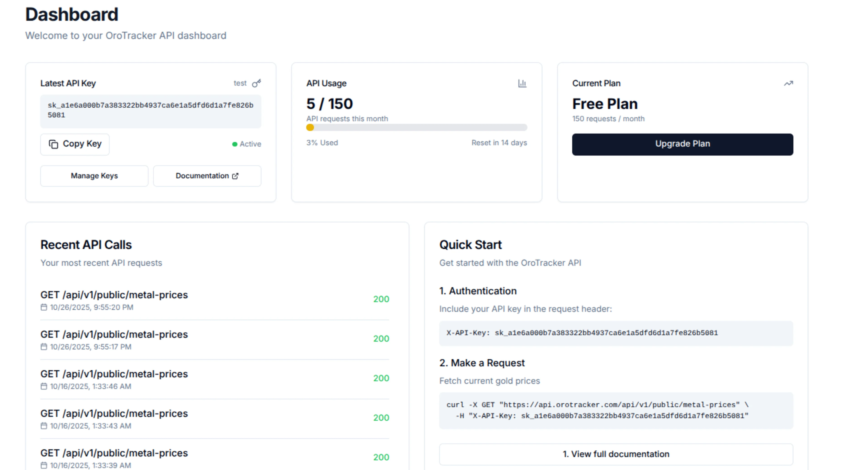Click the 200 status of the 9:55:20 PM call
The image size is (868, 470).
(381, 299)
